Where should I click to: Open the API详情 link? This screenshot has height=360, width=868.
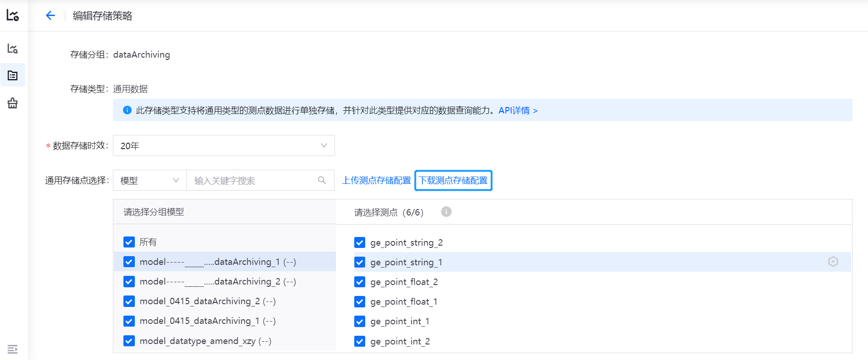[518, 110]
